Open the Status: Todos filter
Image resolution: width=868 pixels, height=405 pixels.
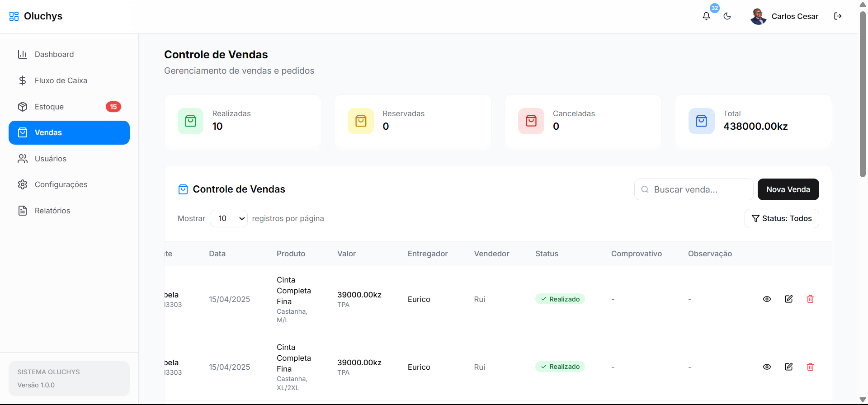click(781, 219)
